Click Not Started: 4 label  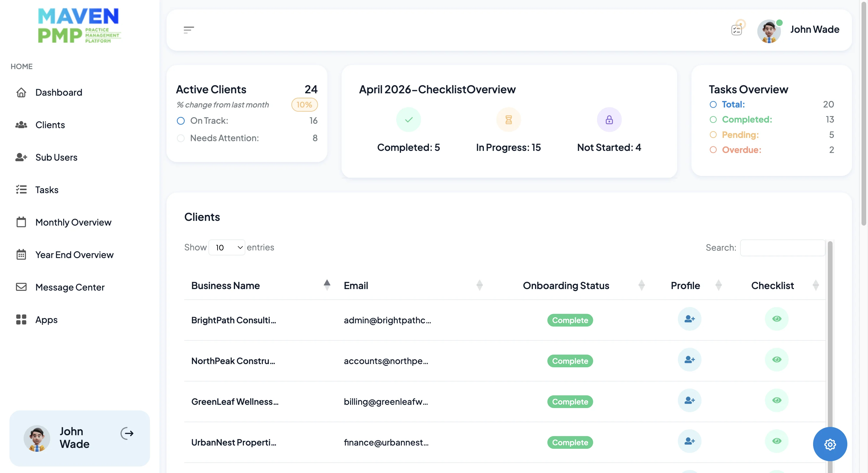[609, 147]
